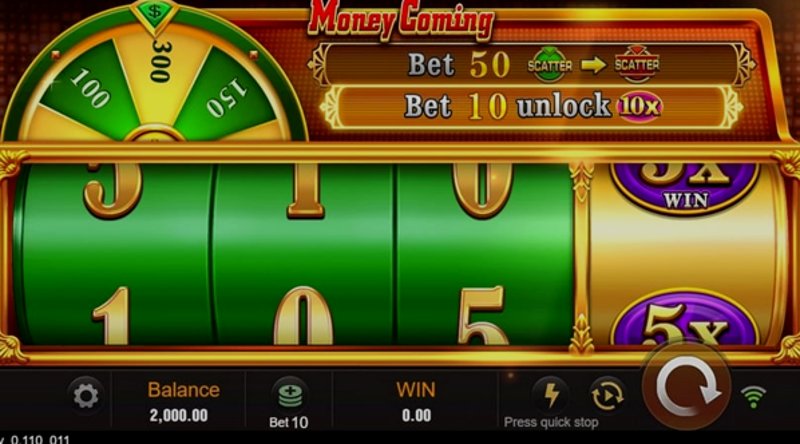Click the pink 10x multiplier badge
The image size is (800, 444).
pos(640,107)
